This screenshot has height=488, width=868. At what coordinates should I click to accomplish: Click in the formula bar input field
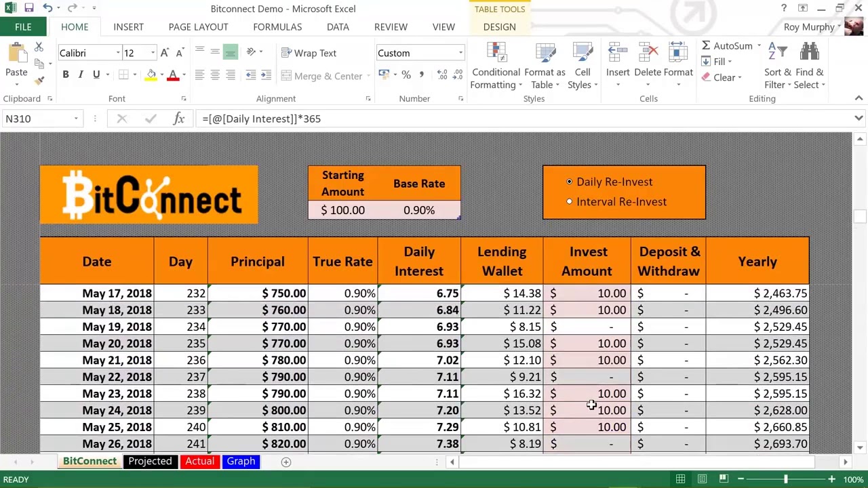(522, 119)
